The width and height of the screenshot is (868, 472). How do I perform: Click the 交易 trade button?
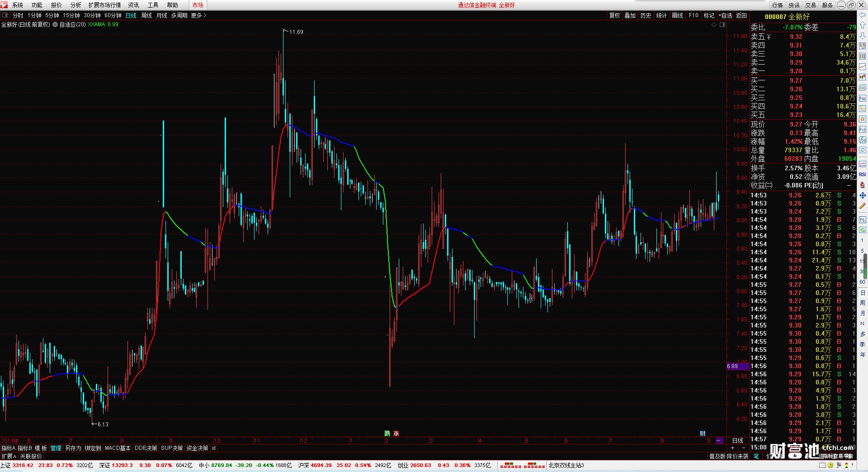point(811,5)
